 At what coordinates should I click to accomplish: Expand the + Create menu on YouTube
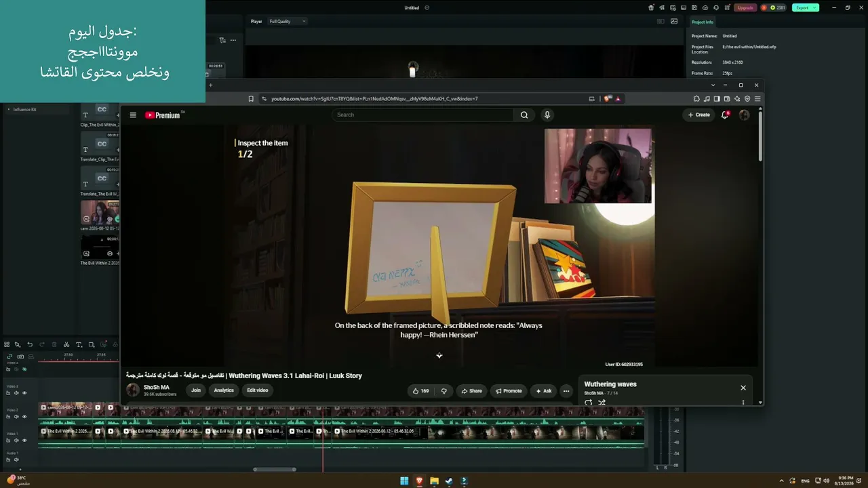point(698,115)
